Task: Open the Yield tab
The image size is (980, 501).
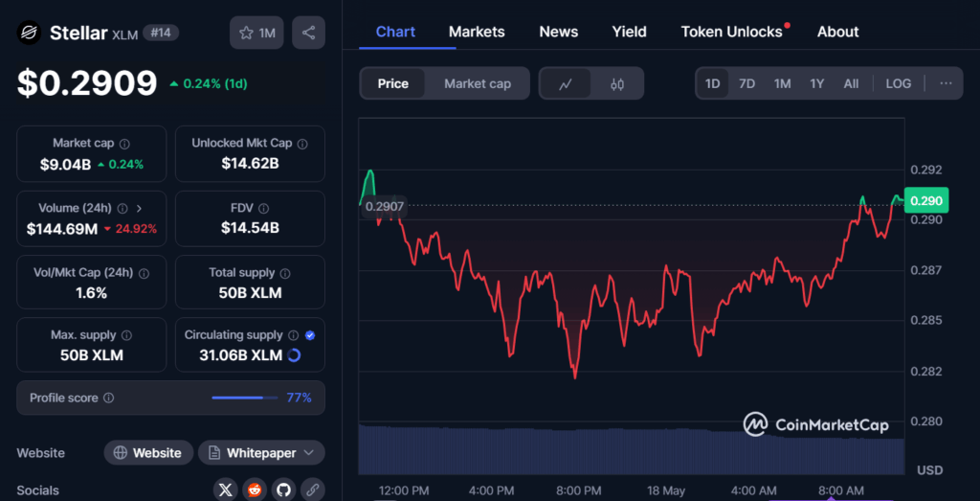Action: pyautogui.click(x=630, y=32)
